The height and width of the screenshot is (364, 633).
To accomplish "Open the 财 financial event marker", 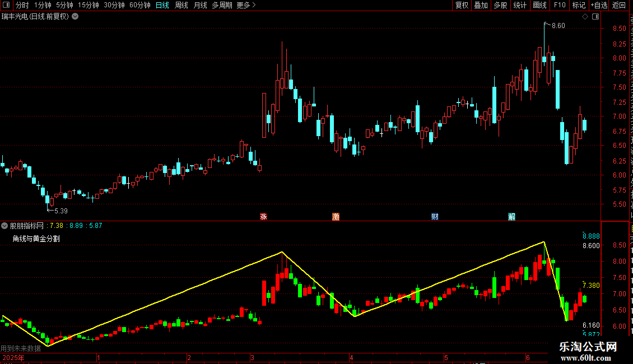I will point(435,217).
